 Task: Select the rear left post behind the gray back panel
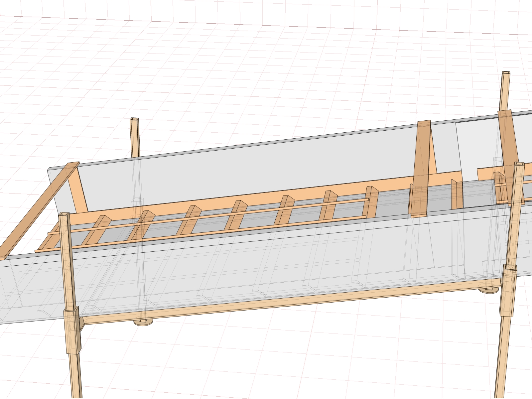[135, 137]
